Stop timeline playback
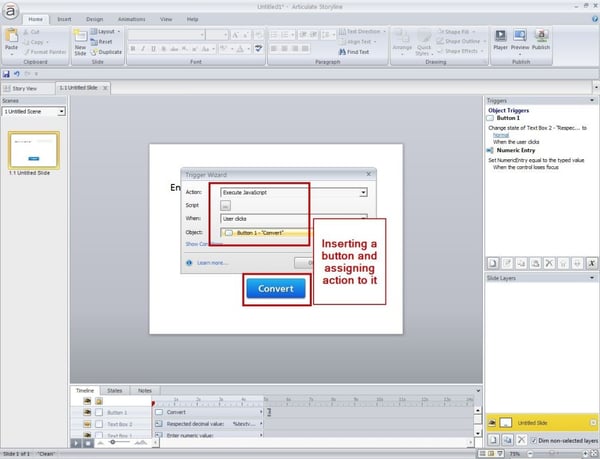Image resolution: width=600 pixels, height=459 pixels. 88,443
